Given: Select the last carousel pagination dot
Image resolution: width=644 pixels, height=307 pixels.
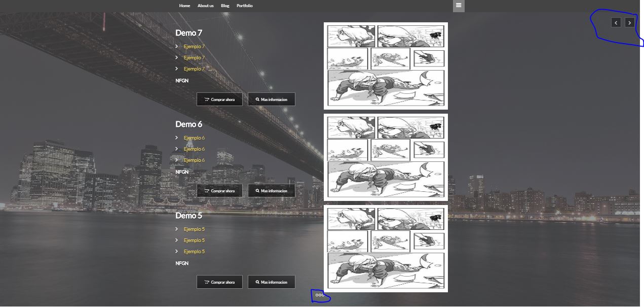Looking at the screenshot, I should [x=323, y=295].
